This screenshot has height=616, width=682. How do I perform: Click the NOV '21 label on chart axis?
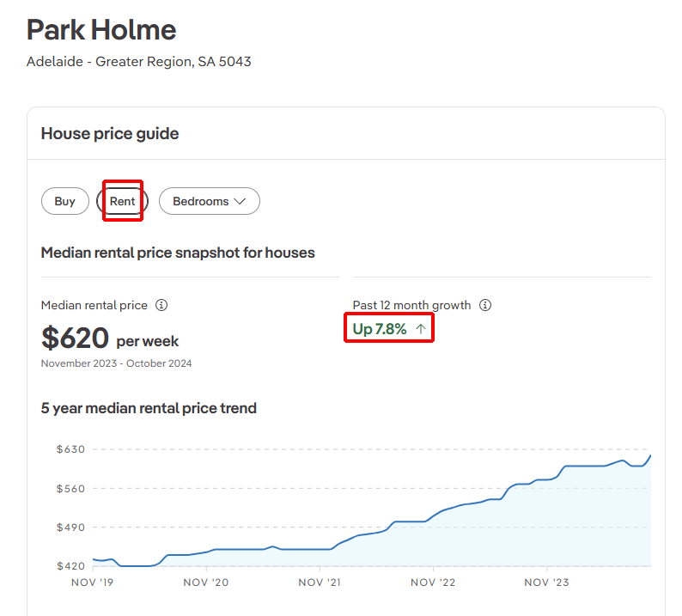320,582
